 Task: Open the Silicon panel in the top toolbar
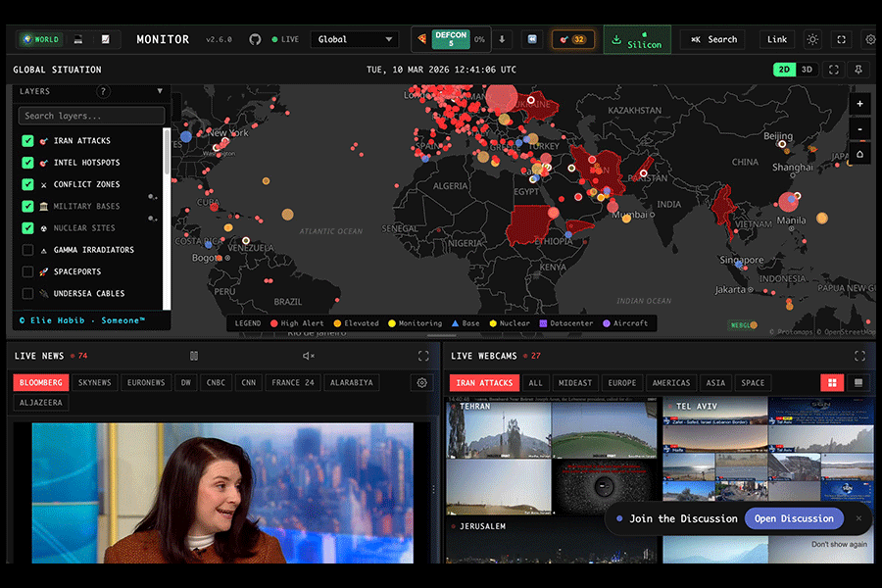[x=636, y=39]
